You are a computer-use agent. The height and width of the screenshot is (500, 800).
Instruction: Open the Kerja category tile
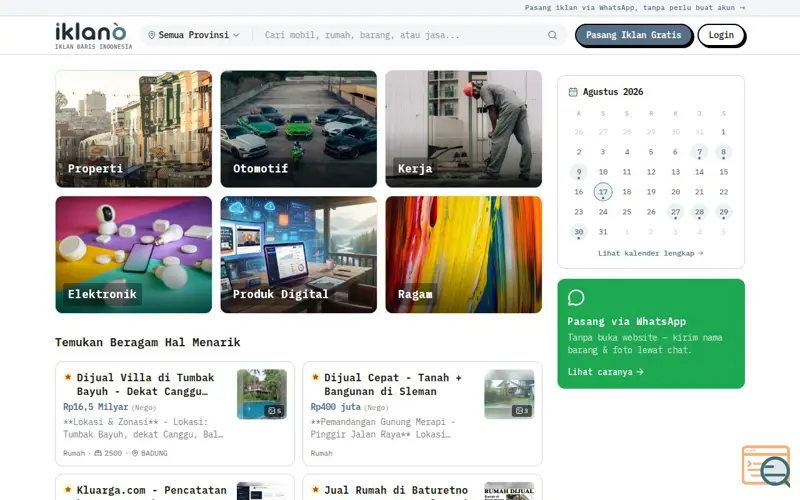tap(464, 129)
